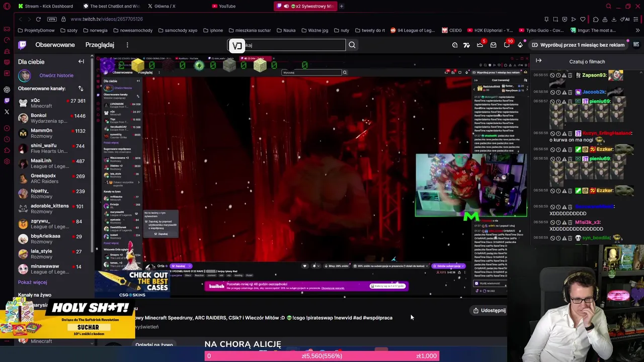
Task: Open the Opera player icon in the sidebar
Action: pos(7,128)
